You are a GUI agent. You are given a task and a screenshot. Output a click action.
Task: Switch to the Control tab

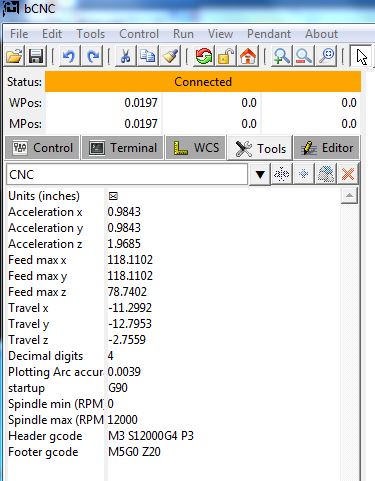coord(42,148)
